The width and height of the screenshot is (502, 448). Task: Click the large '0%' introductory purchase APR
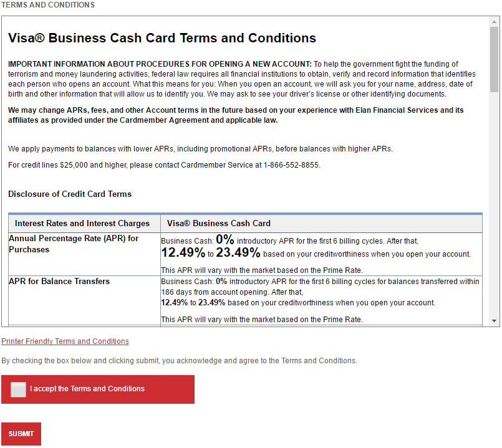(225, 239)
